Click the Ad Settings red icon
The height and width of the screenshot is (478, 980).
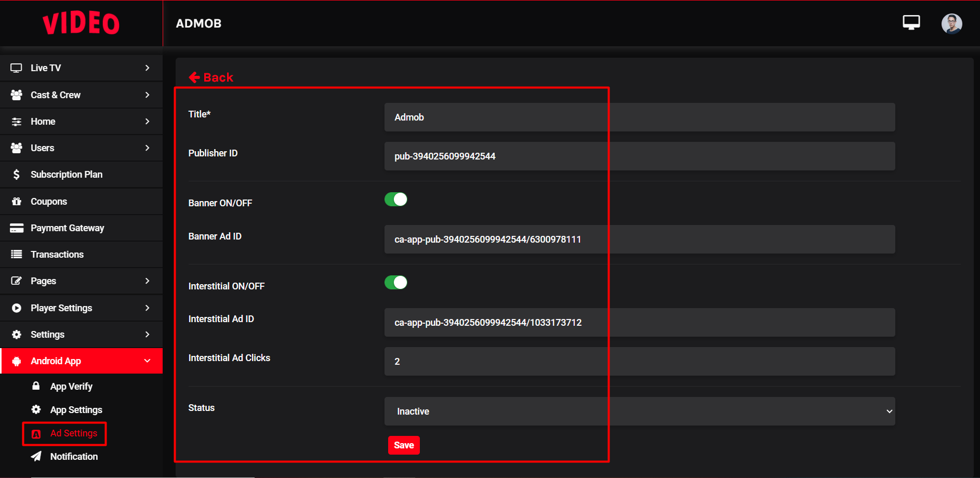(36, 434)
